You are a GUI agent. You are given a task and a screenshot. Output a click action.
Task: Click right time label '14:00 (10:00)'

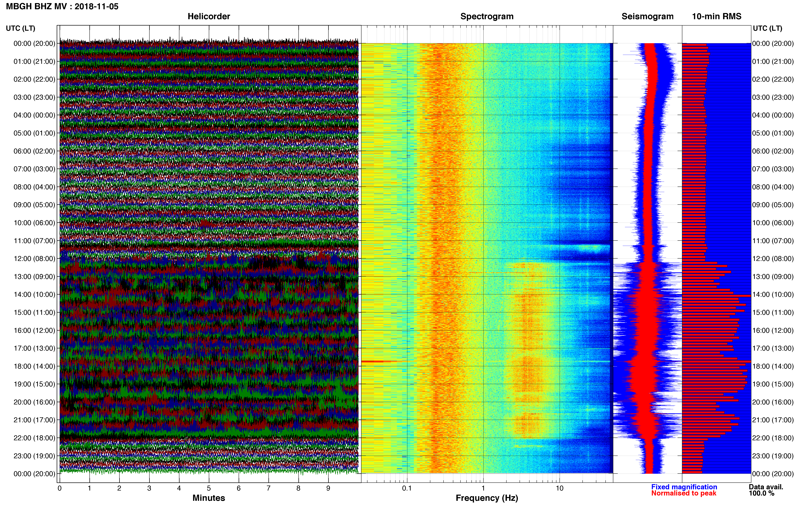click(x=773, y=295)
